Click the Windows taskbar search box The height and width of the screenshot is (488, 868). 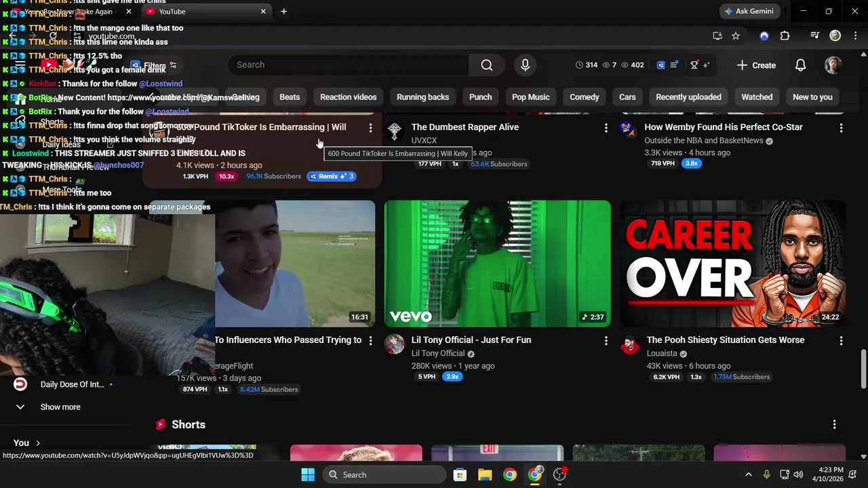coord(386,474)
